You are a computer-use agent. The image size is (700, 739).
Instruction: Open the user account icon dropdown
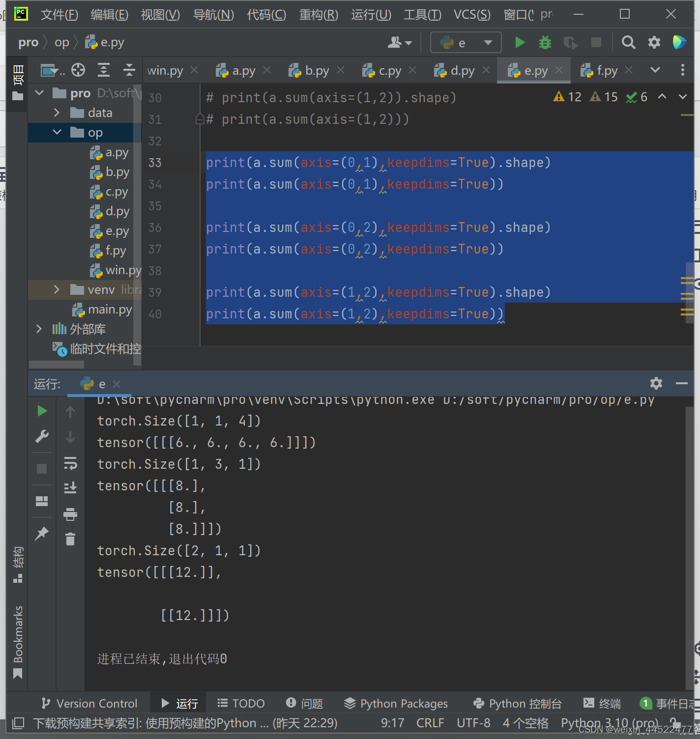(x=400, y=43)
